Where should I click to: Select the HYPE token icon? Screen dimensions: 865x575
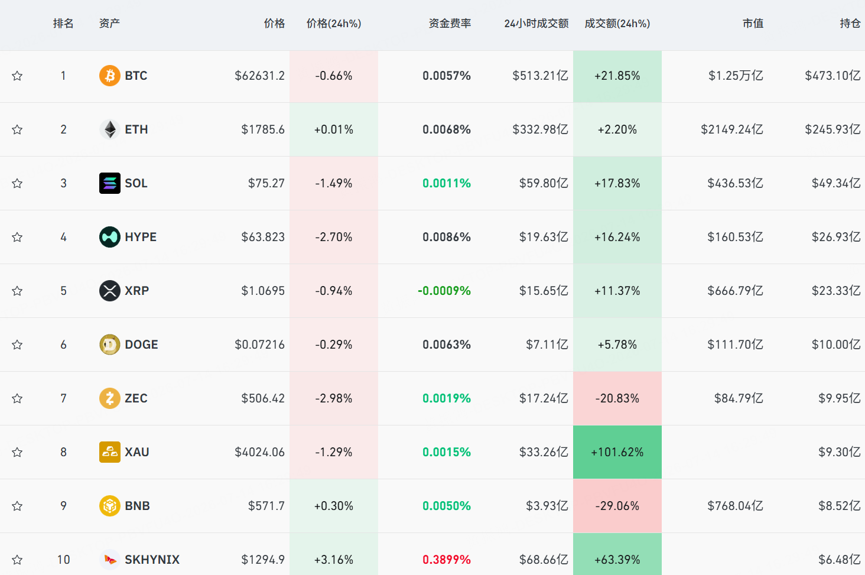[110, 237]
